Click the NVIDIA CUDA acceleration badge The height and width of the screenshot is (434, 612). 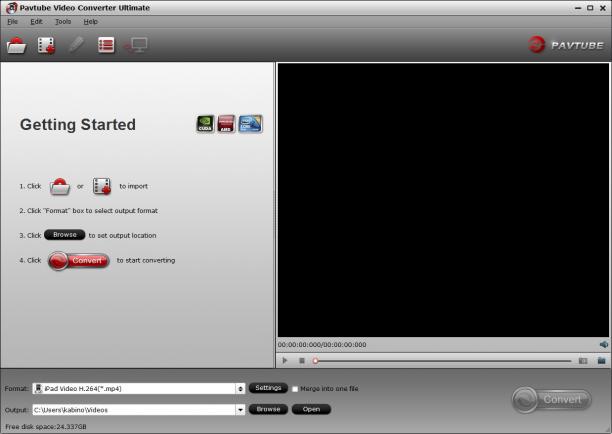pos(205,124)
